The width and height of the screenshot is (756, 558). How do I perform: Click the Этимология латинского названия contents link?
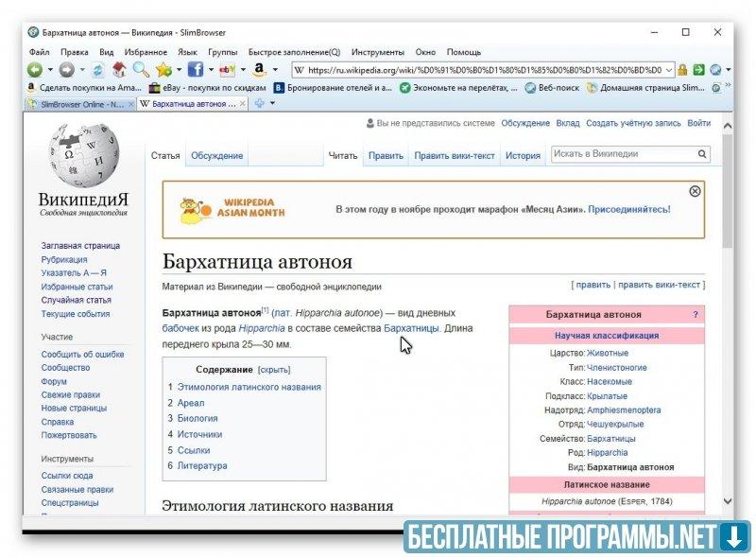[x=249, y=387]
